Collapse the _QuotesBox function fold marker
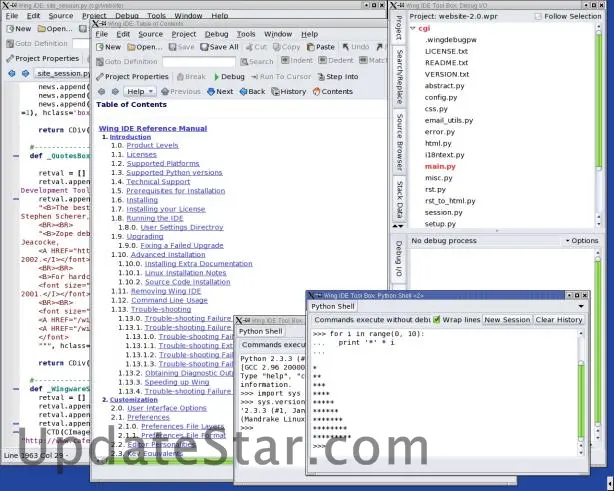614x491 pixels. (16, 156)
